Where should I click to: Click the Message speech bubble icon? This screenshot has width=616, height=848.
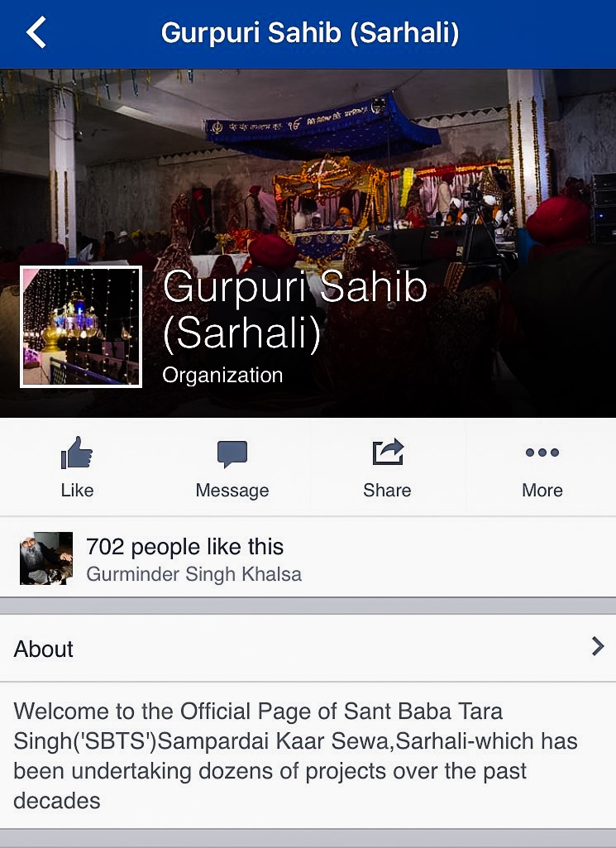(232, 453)
